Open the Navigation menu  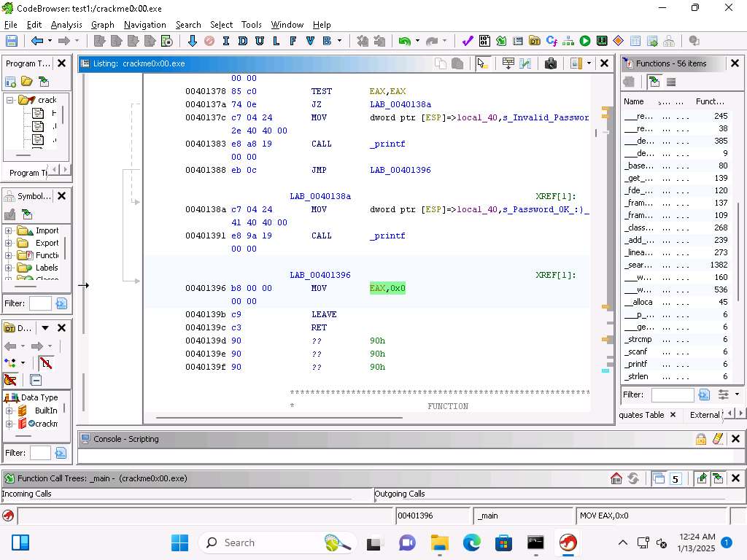(144, 25)
